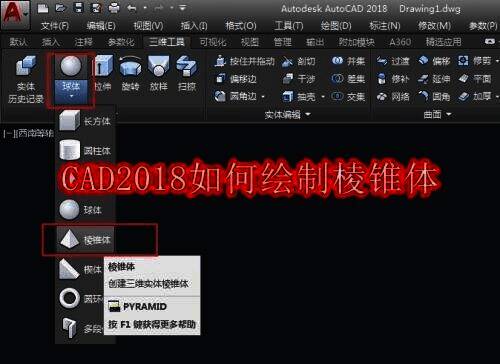Select the 拉伸 extrude tool
Image resolution: width=500 pixels, height=364 pixels.
pos(103,73)
